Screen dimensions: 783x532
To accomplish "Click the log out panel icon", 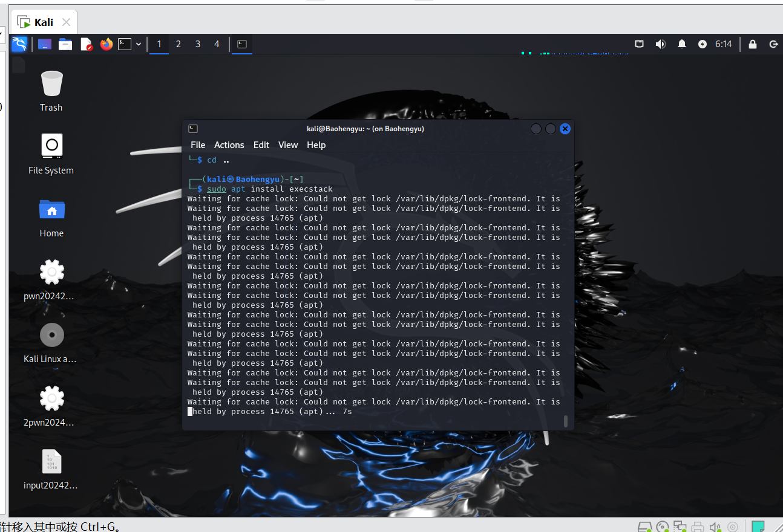I will (x=773, y=44).
